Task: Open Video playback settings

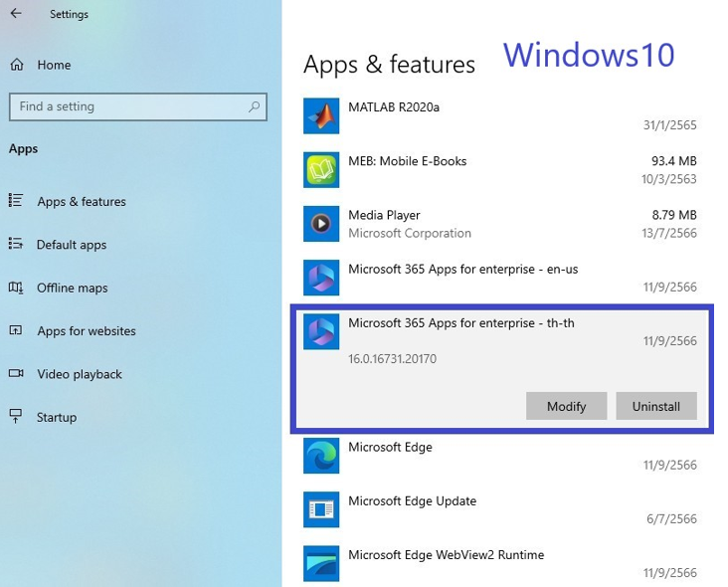Action: click(80, 374)
